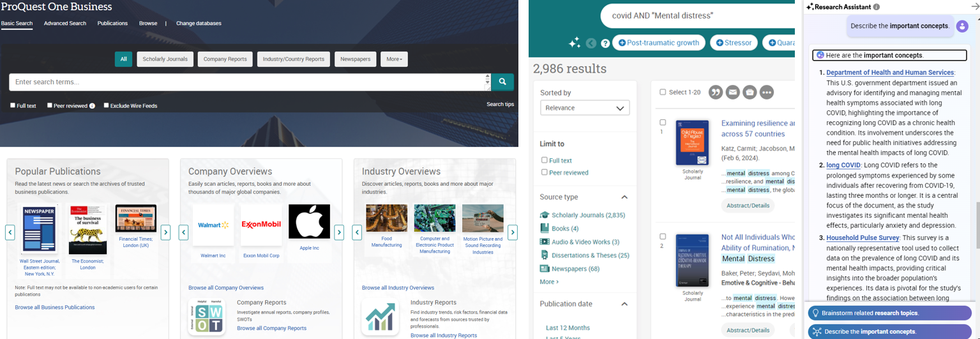Click the Research Assistant info icon
Viewport: 980px width, 339px height.
877,7
